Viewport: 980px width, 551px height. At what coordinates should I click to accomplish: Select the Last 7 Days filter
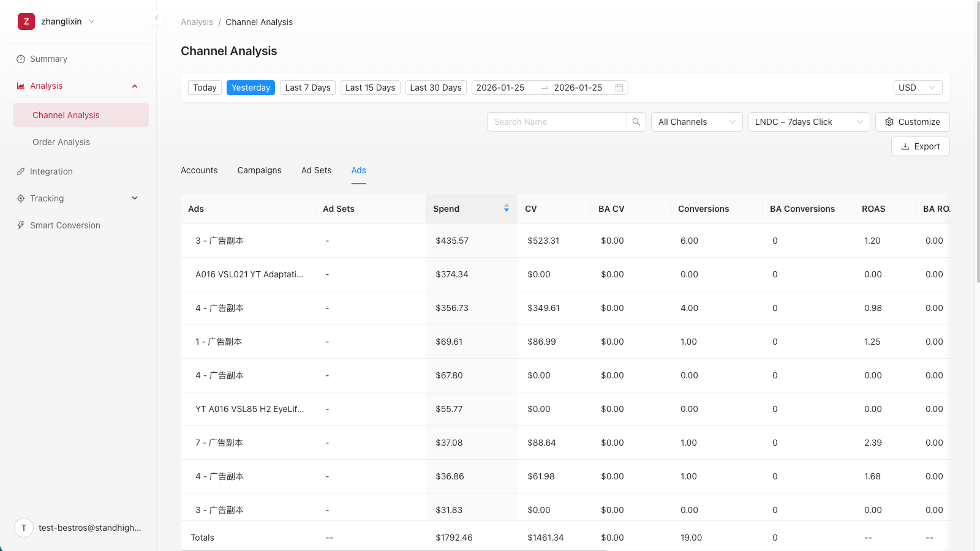click(x=307, y=88)
